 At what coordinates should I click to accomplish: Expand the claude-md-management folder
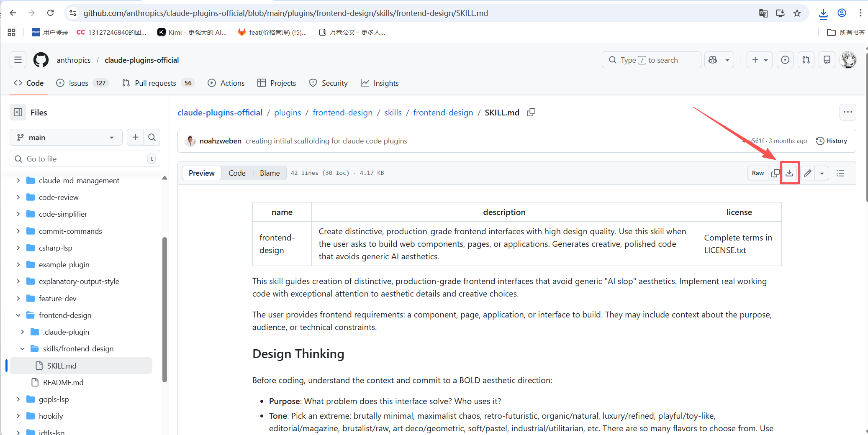click(18, 180)
